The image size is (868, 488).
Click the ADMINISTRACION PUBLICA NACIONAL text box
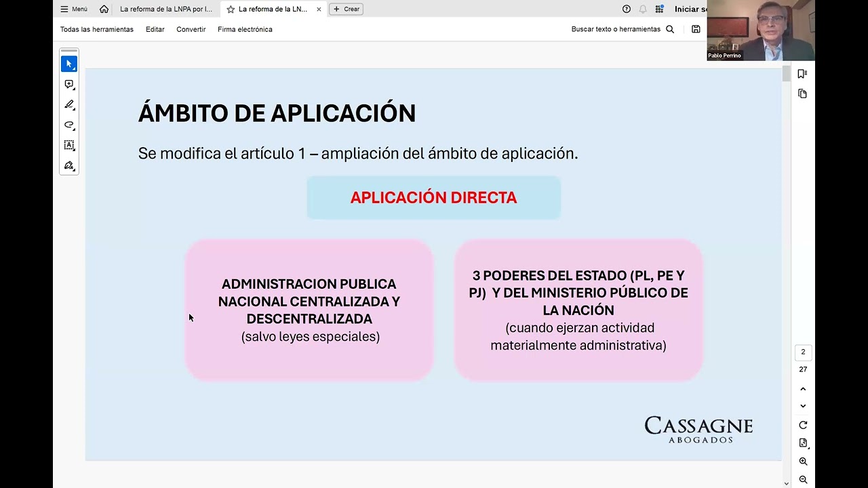pos(309,310)
